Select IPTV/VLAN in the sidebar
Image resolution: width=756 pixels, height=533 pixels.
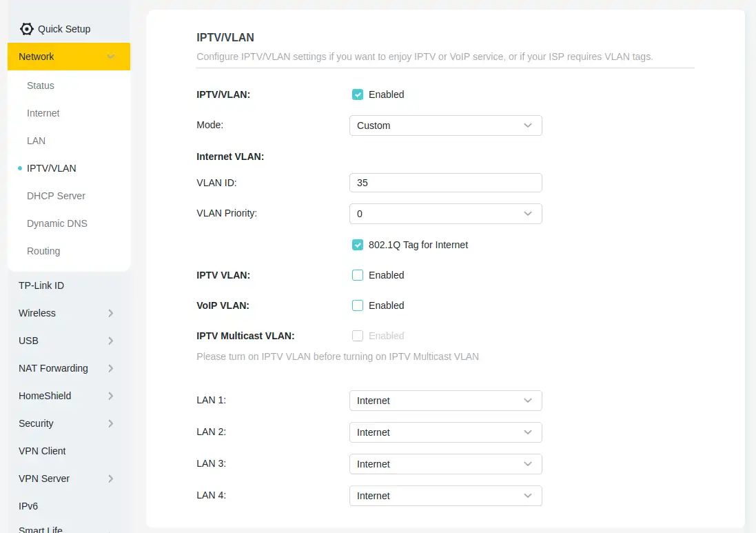coord(51,168)
